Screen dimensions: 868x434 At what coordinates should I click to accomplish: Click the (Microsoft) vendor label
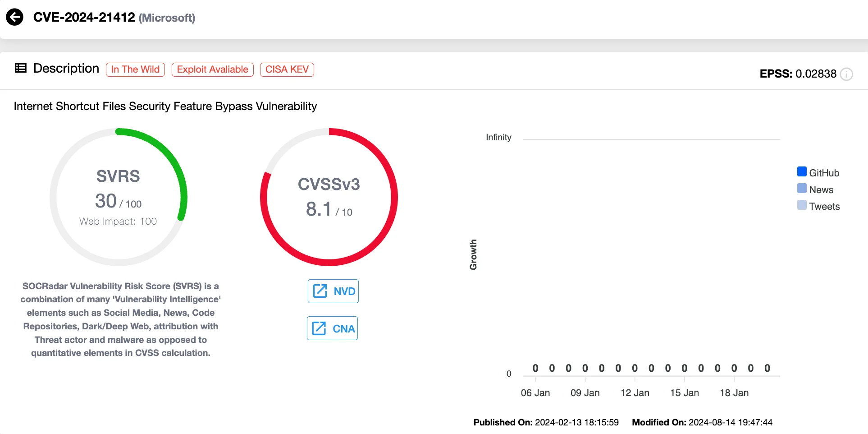point(167,18)
